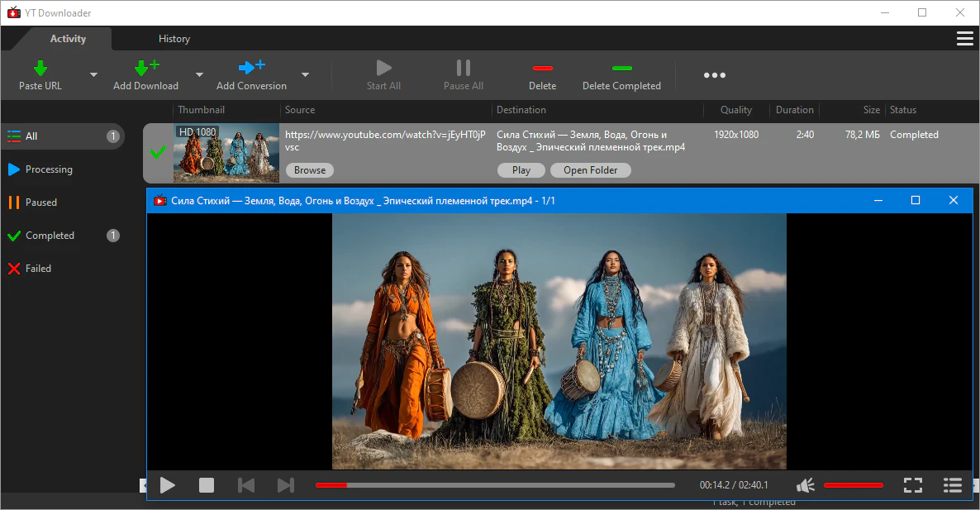Open the Add Download dropdown arrow
This screenshot has height=510, width=980.
[x=199, y=75]
